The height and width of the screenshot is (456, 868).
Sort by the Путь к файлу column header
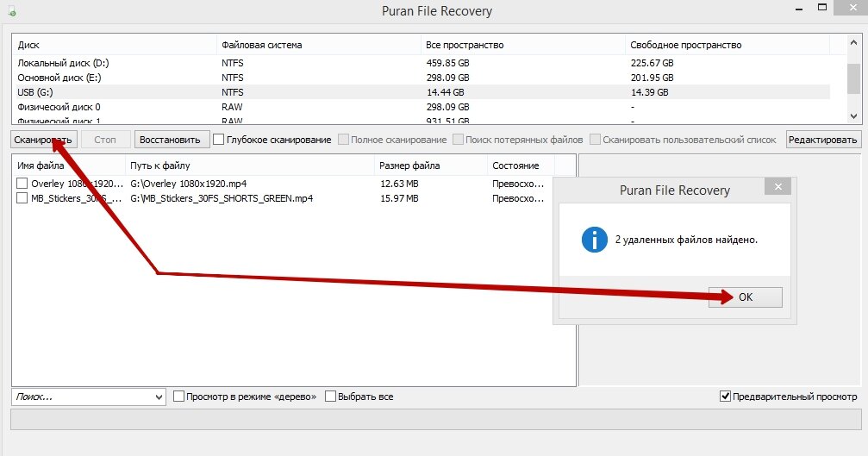tap(250, 166)
